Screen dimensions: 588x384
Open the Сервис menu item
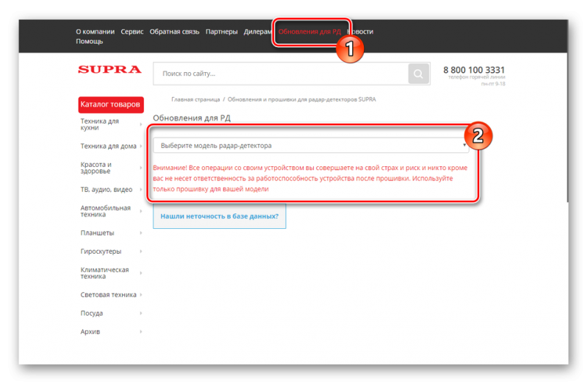coord(132,32)
